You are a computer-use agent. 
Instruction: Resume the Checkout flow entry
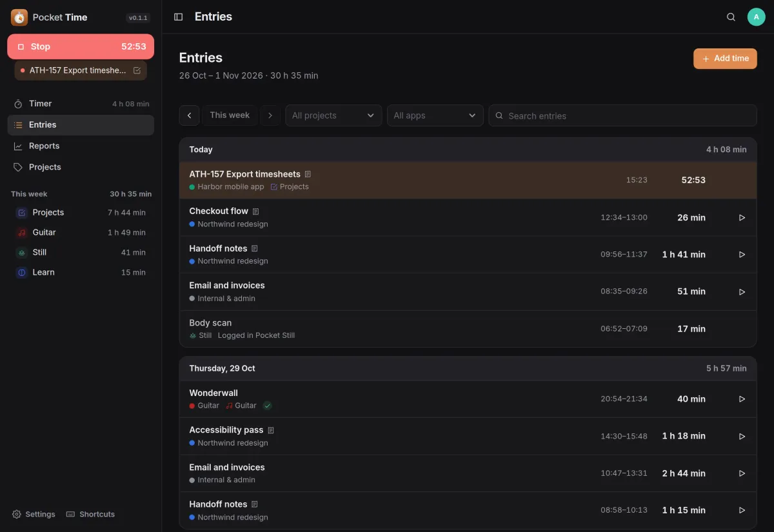(x=742, y=218)
